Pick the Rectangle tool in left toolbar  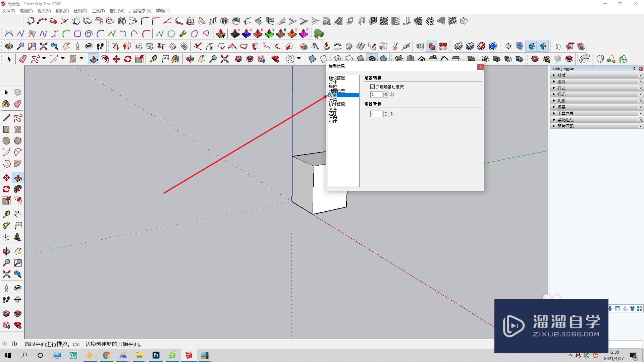(6, 129)
